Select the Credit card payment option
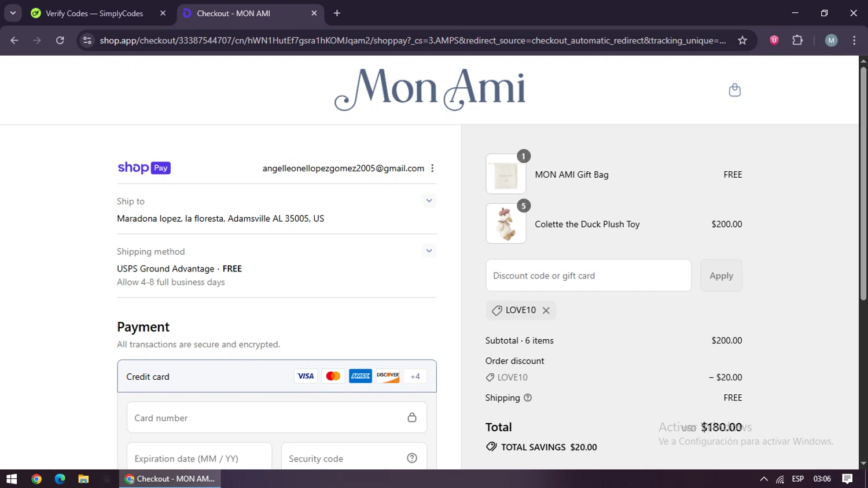Viewport: 868px width, 488px height. tap(277, 376)
